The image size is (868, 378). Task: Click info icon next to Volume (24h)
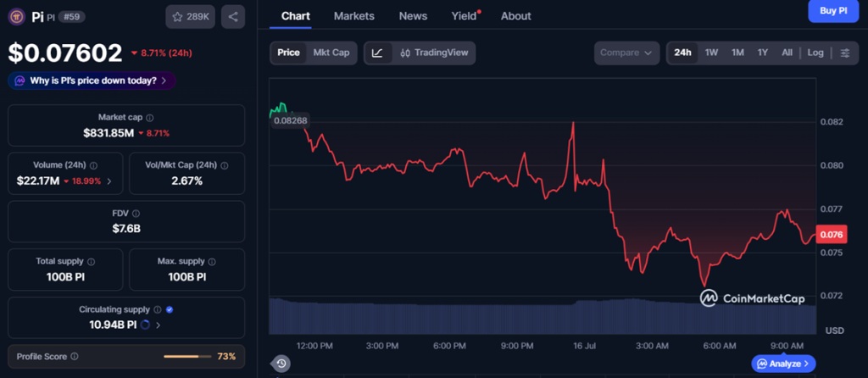93,165
